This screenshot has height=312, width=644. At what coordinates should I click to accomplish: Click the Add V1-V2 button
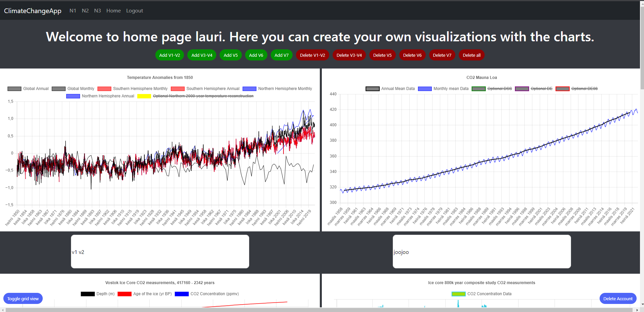(x=169, y=55)
